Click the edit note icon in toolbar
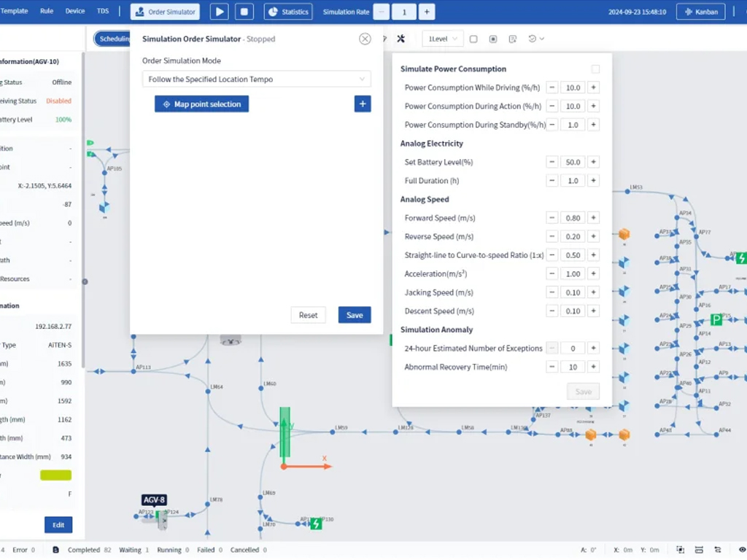 coord(513,39)
